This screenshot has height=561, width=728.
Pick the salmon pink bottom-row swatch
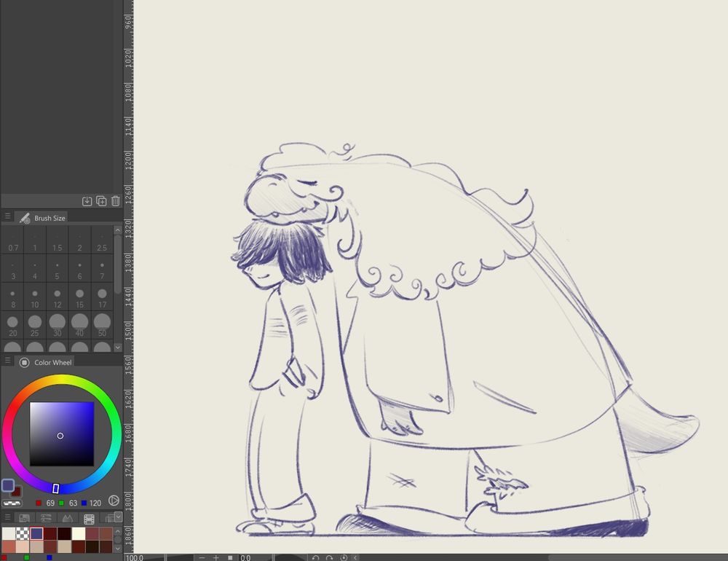click(x=8, y=546)
